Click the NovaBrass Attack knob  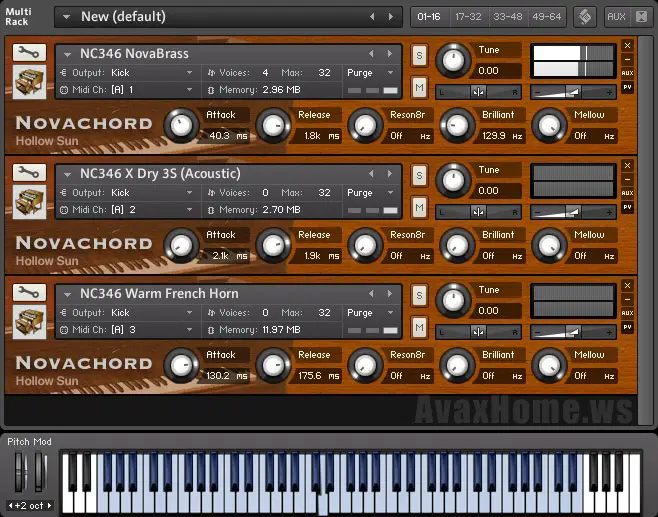click(x=181, y=125)
